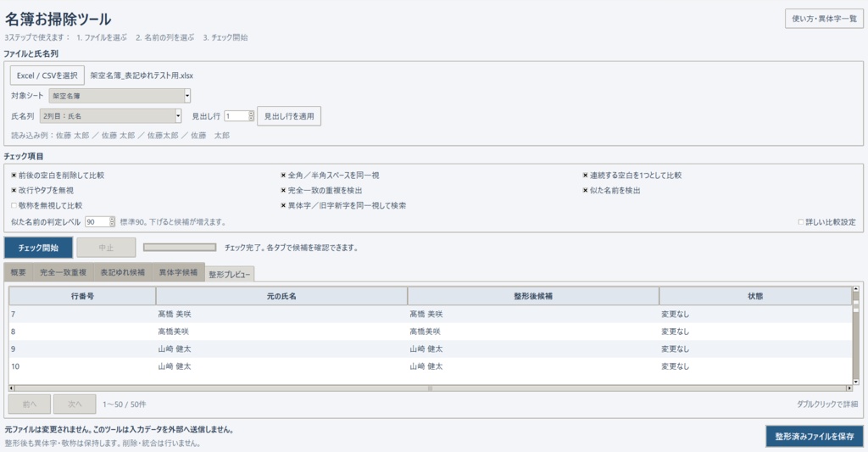This screenshot has width=868, height=452.
Task: Click the horizontal scrollbar track
Action: click(430, 388)
